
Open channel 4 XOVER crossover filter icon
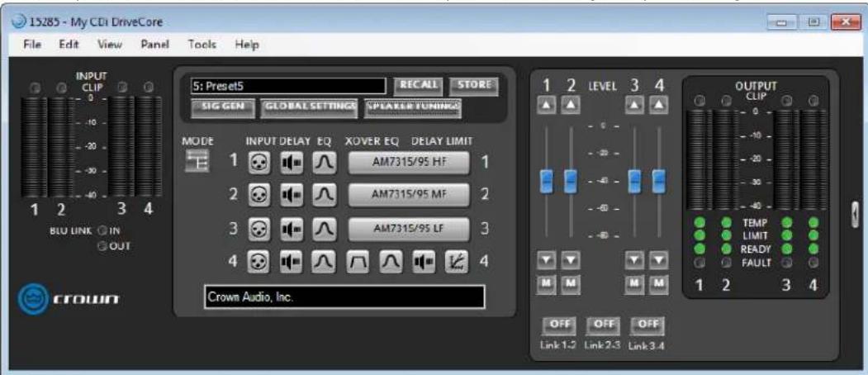358,261
